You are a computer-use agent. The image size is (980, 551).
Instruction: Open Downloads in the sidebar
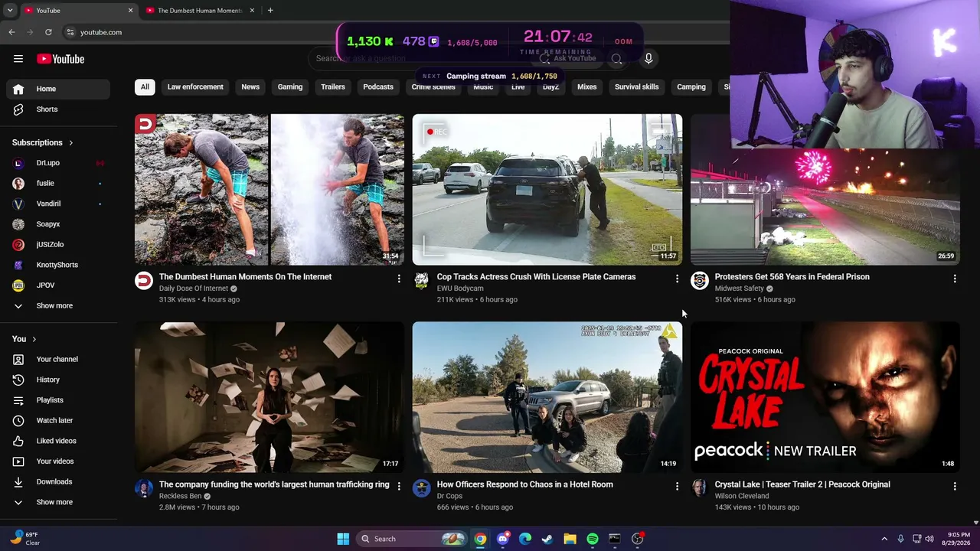58,482
